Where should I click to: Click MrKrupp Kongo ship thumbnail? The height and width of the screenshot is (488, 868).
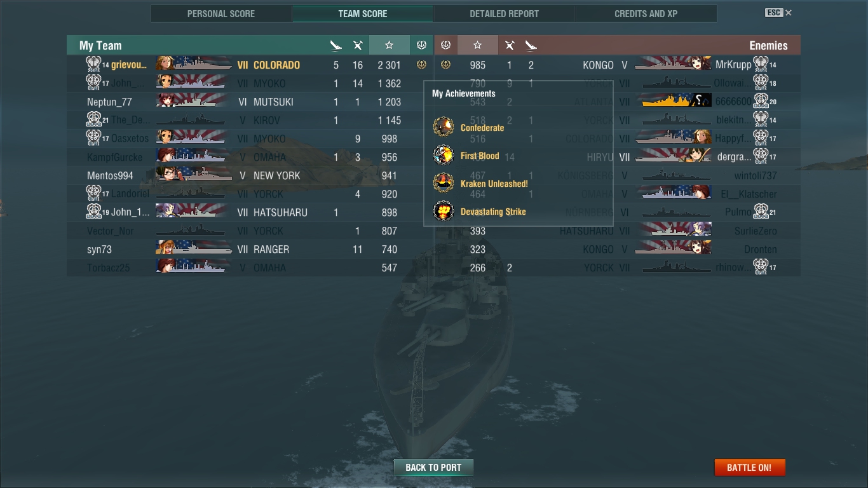tap(673, 64)
